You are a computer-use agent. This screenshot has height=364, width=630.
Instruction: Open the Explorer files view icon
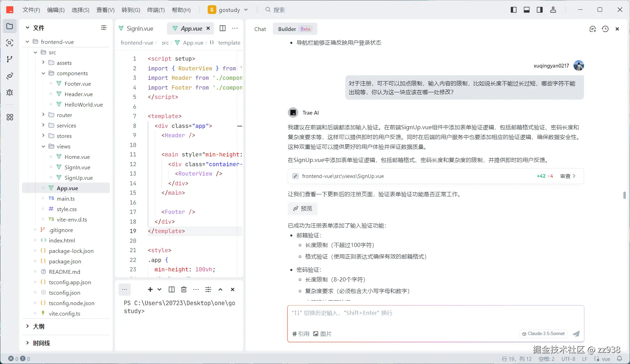click(x=10, y=26)
